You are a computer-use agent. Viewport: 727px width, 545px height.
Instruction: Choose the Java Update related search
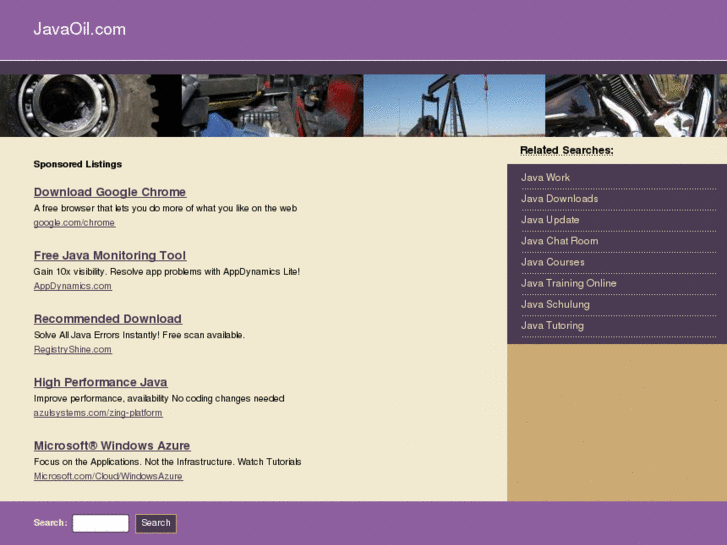point(550,220)
